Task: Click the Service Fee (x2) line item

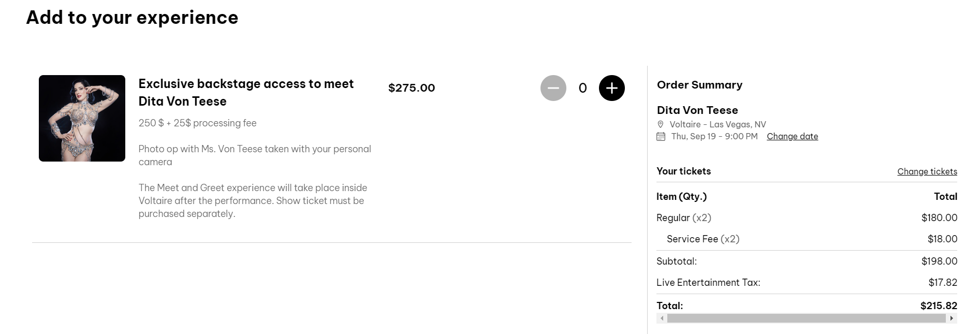Action: 703,239
